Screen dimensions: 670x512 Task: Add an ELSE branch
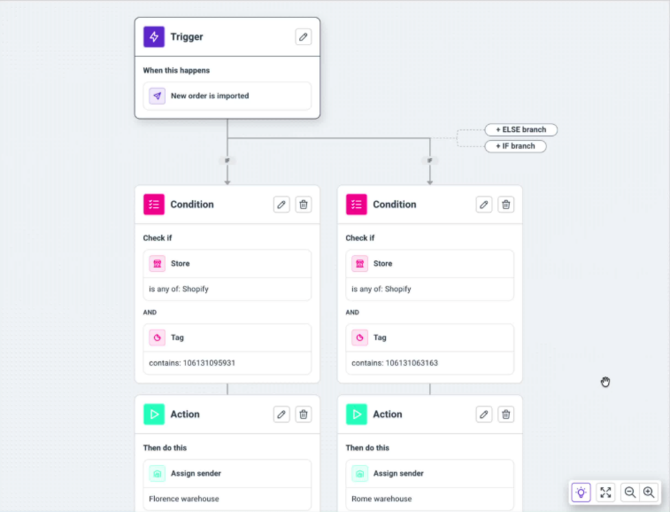pos(521,129)
